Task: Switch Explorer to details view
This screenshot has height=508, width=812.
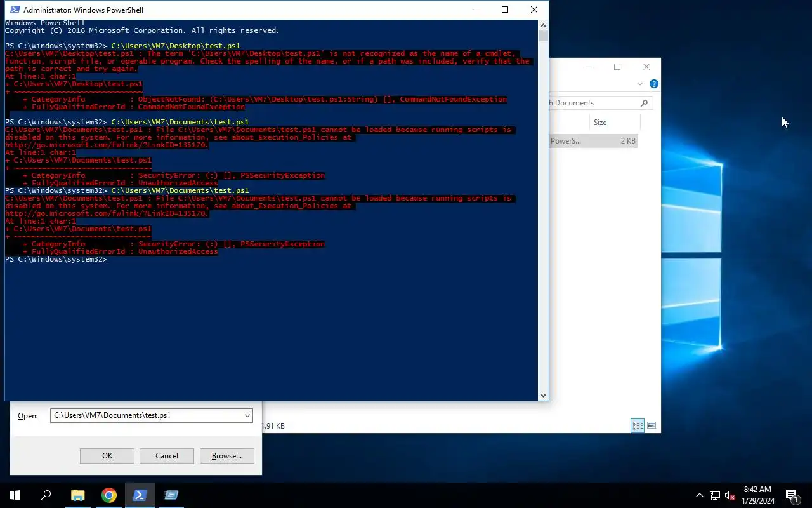Action: [x=638, y=425]
